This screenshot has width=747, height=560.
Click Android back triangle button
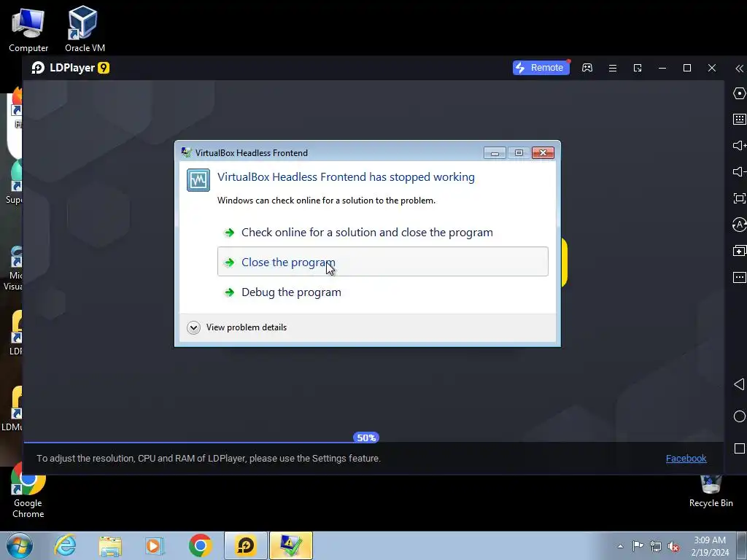pos(739,384)
